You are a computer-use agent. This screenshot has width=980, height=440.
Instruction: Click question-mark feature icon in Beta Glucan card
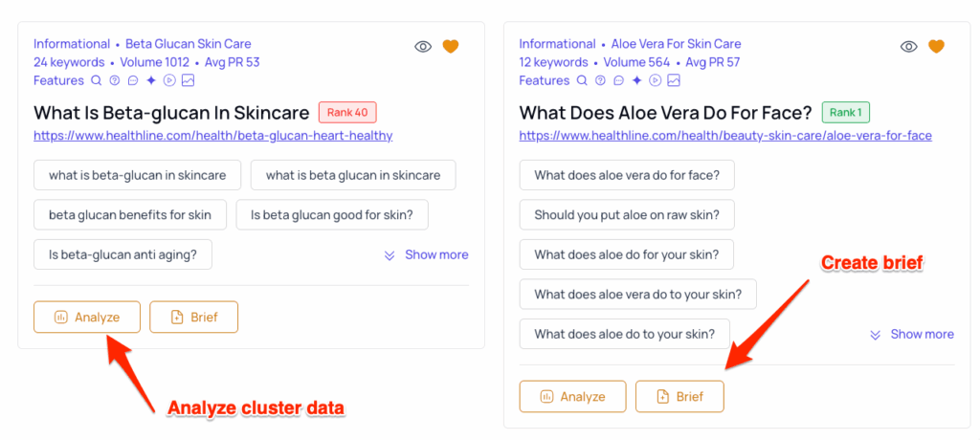tap(115, 80)
